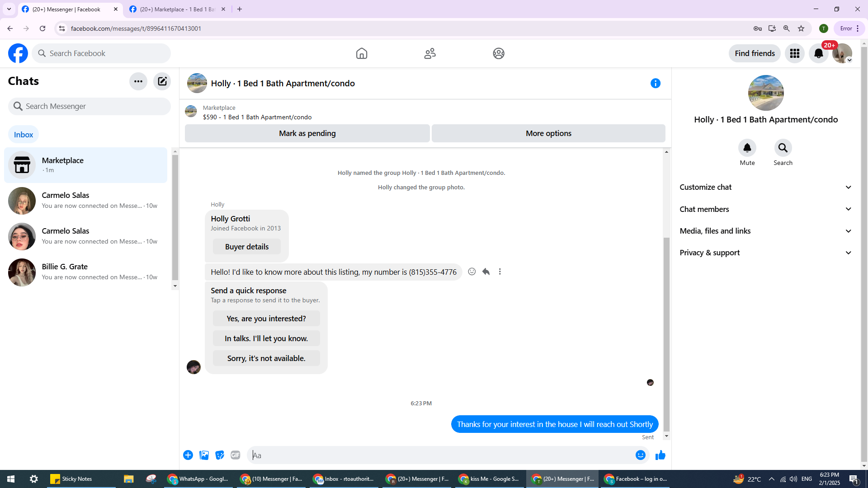Open more actions plus icon
The image size is (868, 488).
point(188,455)
